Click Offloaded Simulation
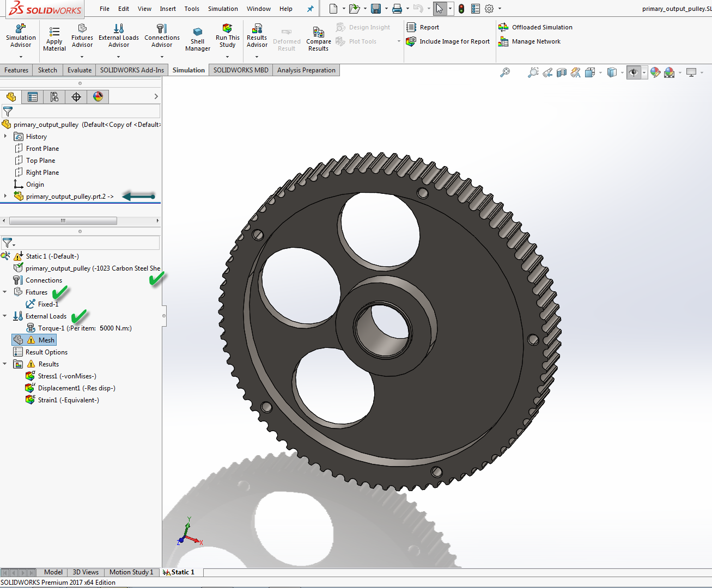The width and height of the screenshot is (712, 588). (x=535, y=27)
